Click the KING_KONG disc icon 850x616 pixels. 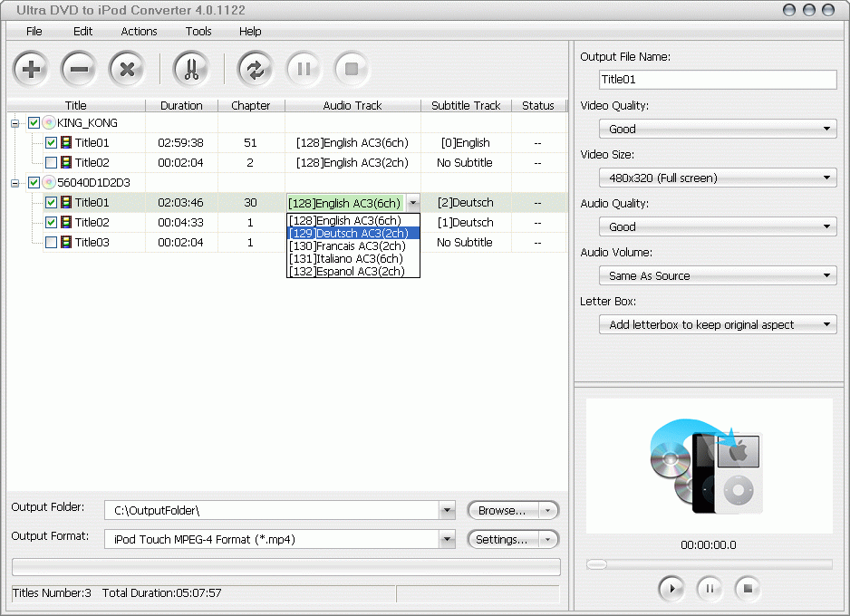coord(49,122)
